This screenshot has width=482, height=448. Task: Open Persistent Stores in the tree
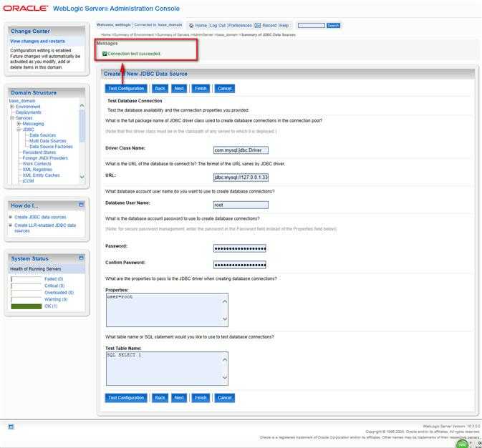pyautogui.click(x=39, y=152)
